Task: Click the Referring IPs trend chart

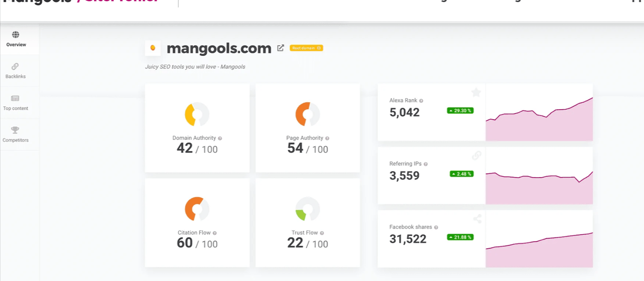Action: (x=539, y=175)
